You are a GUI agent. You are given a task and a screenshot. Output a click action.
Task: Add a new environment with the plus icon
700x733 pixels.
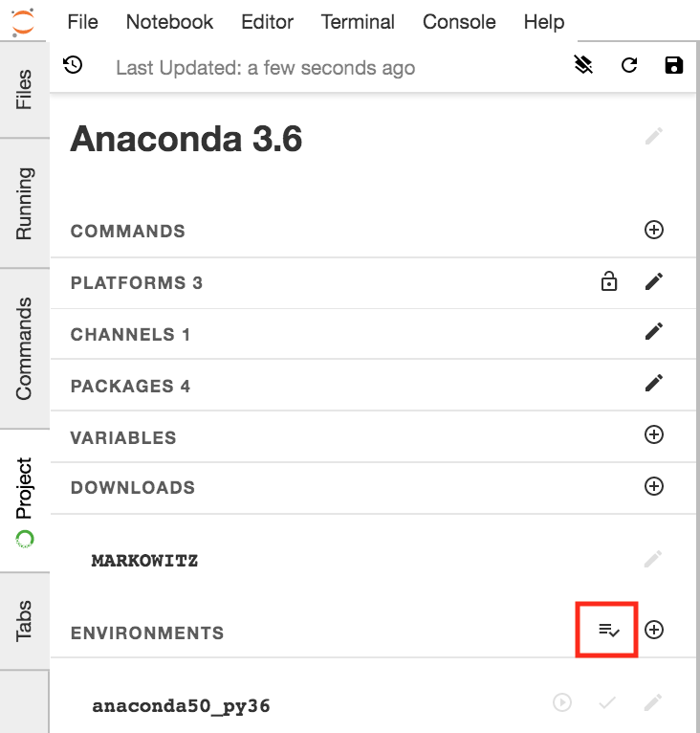(x=654, y=630)
